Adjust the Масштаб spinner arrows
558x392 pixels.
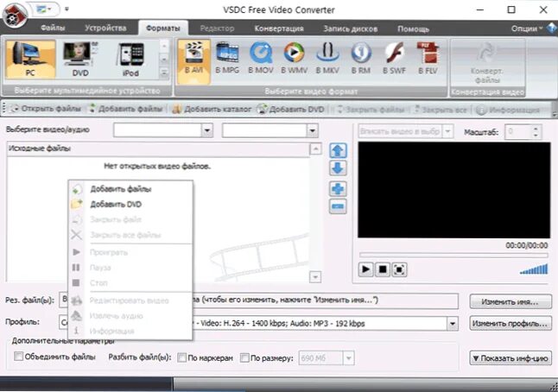point(536,131)
